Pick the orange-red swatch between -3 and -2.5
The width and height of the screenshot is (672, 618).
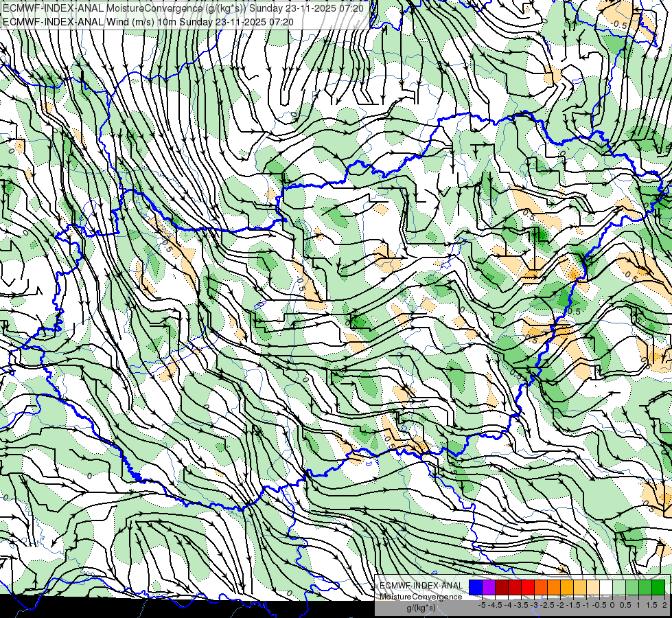(x=541, y=588)
